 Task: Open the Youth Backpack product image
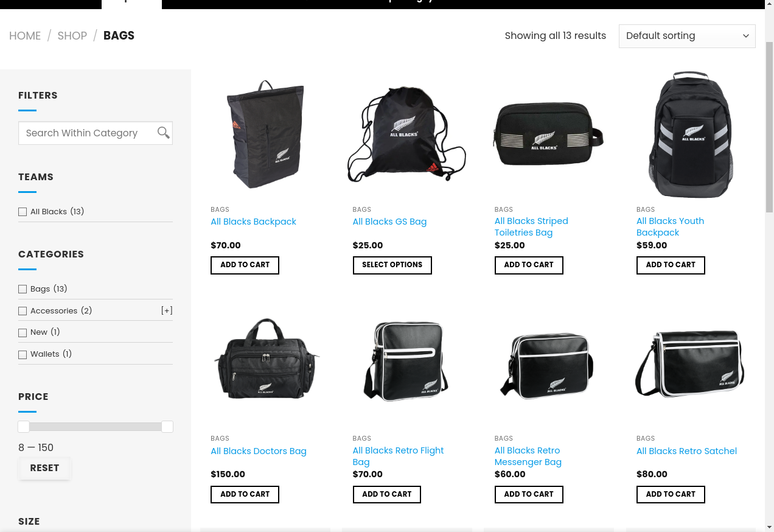pos(691,135)
